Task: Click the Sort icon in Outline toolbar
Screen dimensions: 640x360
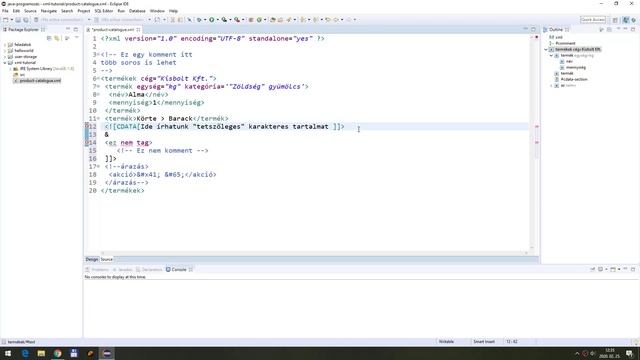Action: pos(601,29)
